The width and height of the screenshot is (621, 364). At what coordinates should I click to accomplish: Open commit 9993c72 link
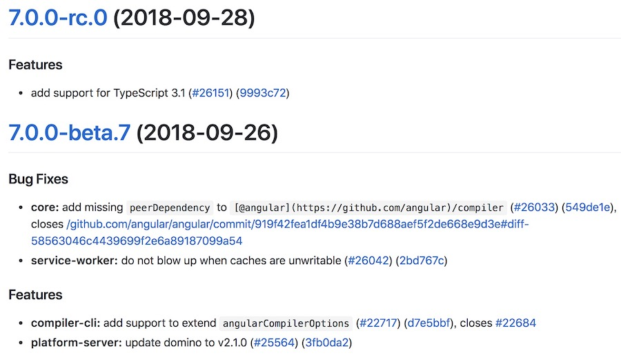tap(263, 93)
